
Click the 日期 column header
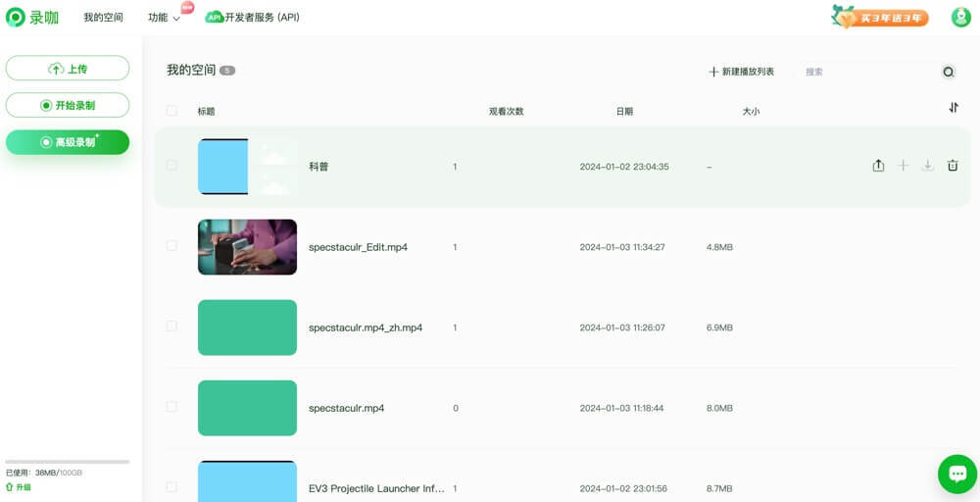pyautogui.click(x=624, y=112)
